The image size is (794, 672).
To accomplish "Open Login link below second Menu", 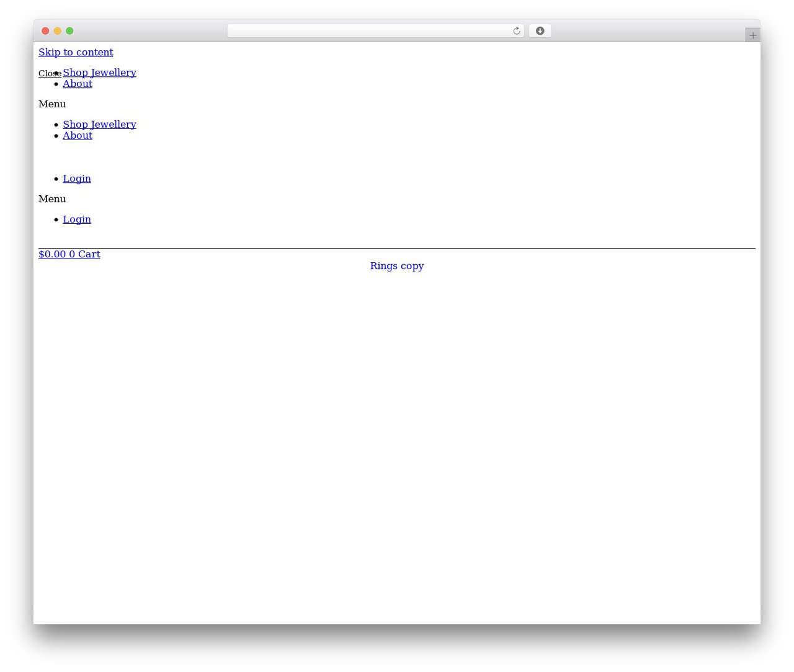I will 77,219.
